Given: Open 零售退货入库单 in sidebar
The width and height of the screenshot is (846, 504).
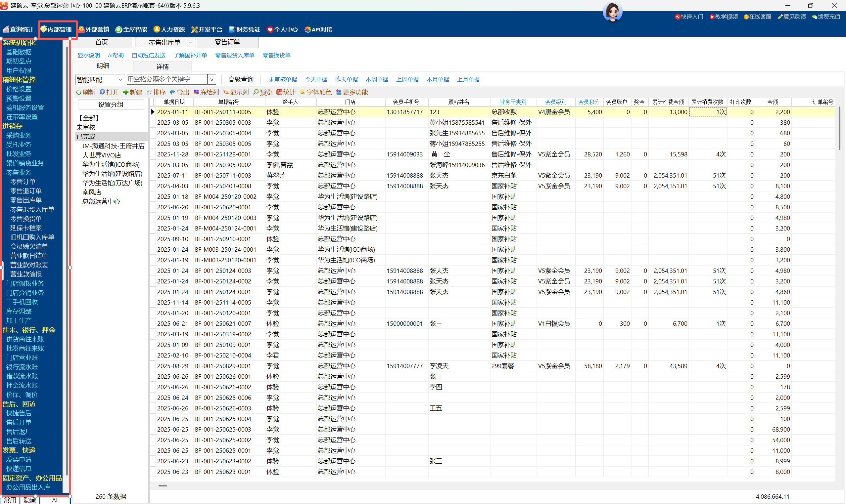Looking at the screenshot, I should [x=32, y=210].
